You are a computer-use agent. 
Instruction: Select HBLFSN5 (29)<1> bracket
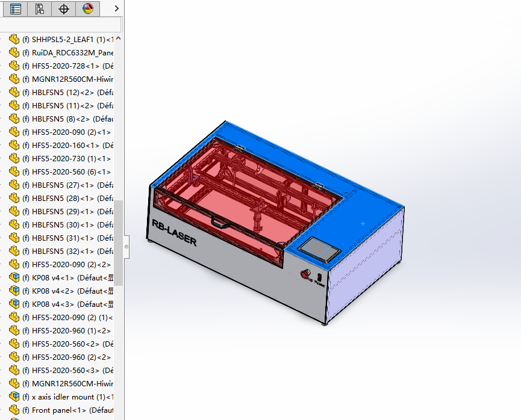[67, 211]
